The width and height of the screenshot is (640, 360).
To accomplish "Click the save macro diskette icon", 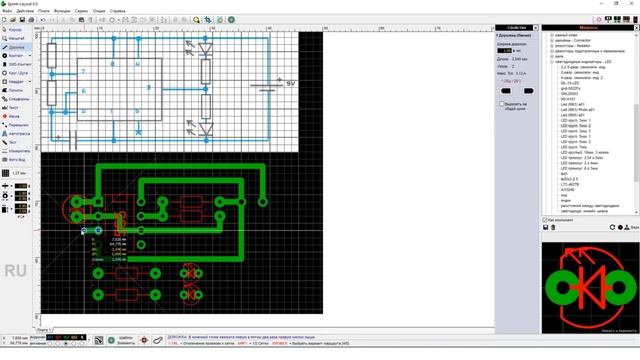I will click(x=546, y=227).
